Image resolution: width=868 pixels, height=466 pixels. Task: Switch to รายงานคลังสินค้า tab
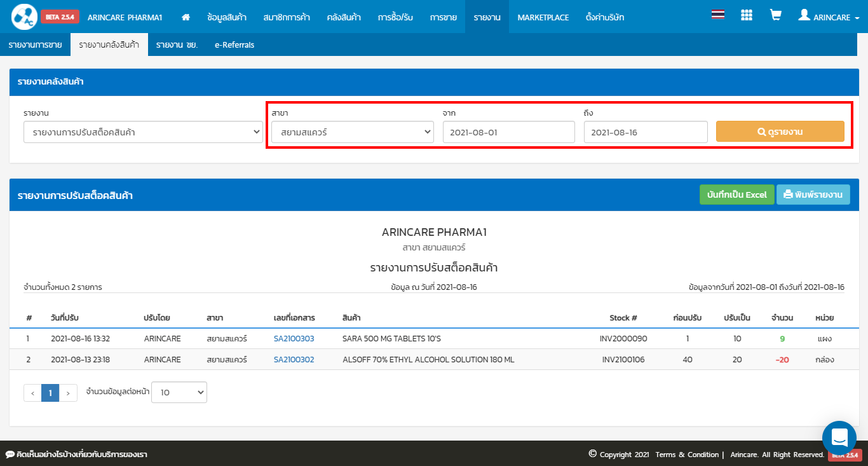click(x=109, y=45)
